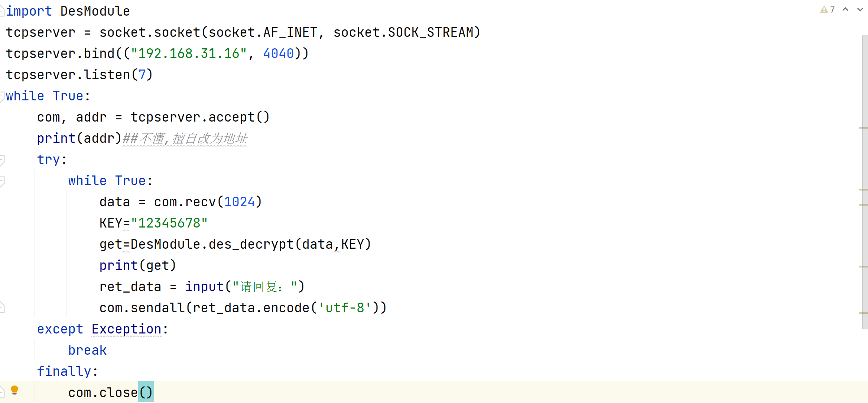
Task: Click the yellow lightbulb quick-fix icon
Action: tap(14, 390)
